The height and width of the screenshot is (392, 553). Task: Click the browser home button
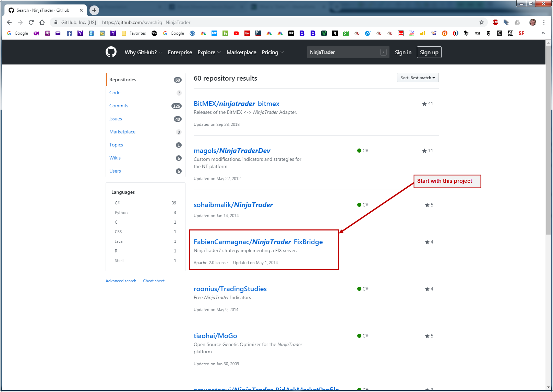tap(42, 22)
